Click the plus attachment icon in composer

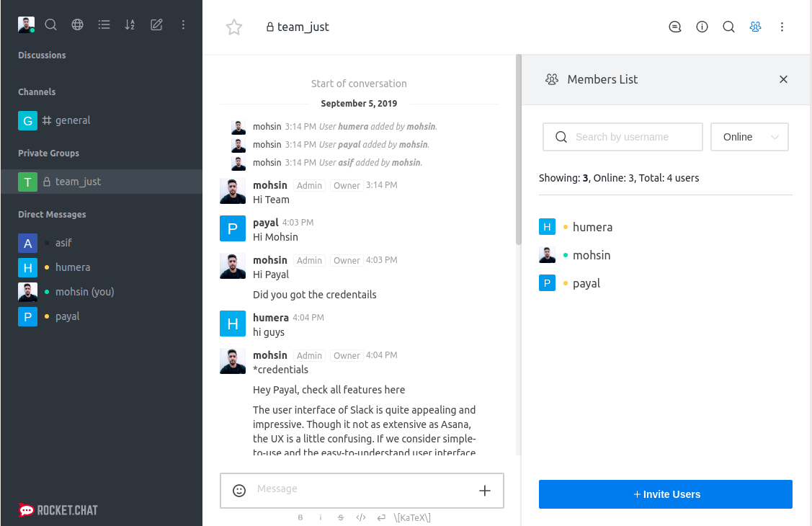point(485,491)
